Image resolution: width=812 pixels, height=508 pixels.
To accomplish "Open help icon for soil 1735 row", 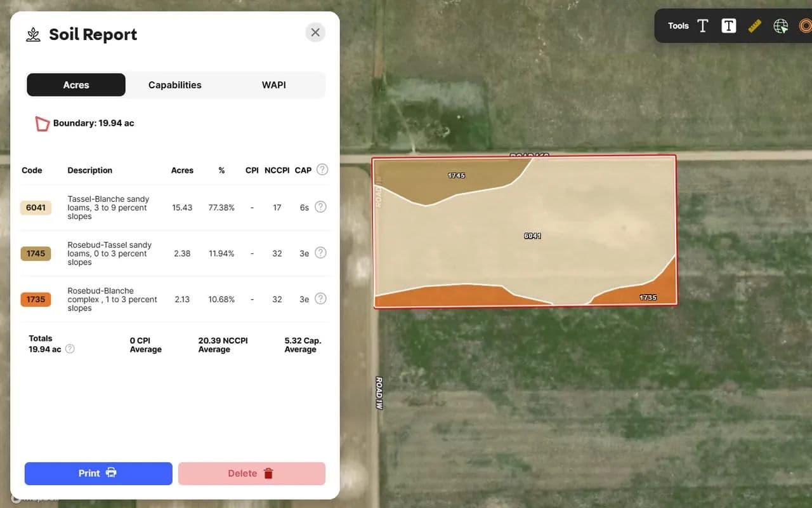I will (320, 298).
